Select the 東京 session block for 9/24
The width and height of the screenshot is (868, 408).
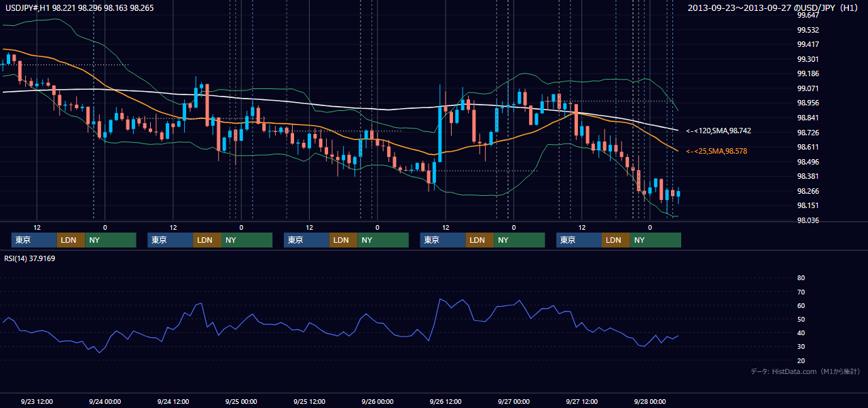[170, 240]
